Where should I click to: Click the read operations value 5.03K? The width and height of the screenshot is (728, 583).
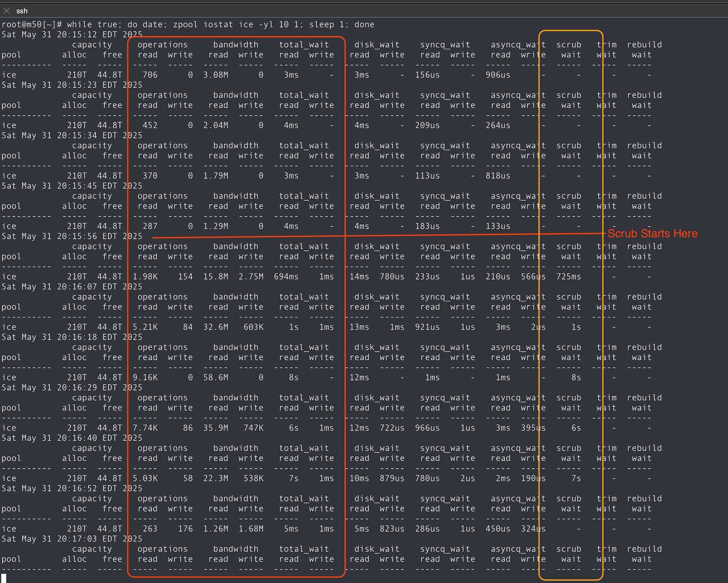(x=145, y=478)
